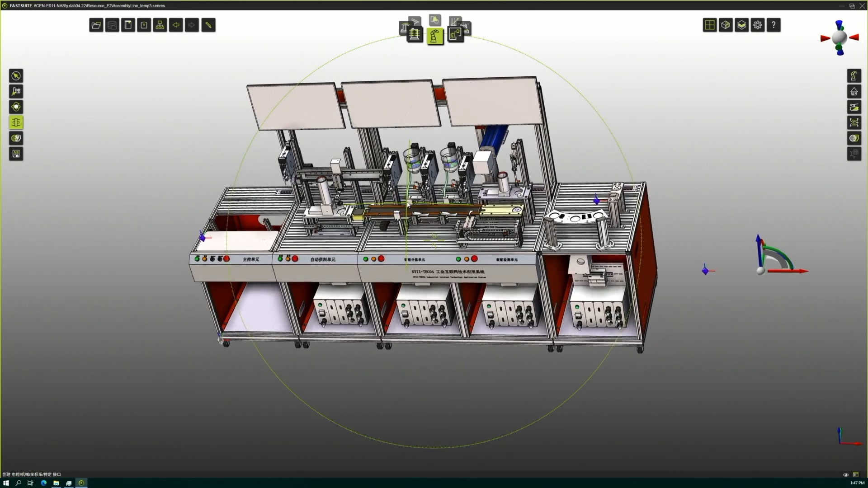
Task: Switch to the green robot workbench tab
Action: [x=434, y=36]
